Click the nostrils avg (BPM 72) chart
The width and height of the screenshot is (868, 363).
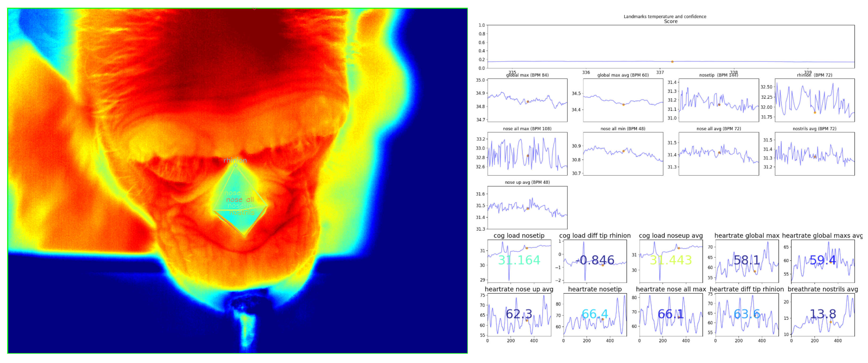click(x=814, y=154)
